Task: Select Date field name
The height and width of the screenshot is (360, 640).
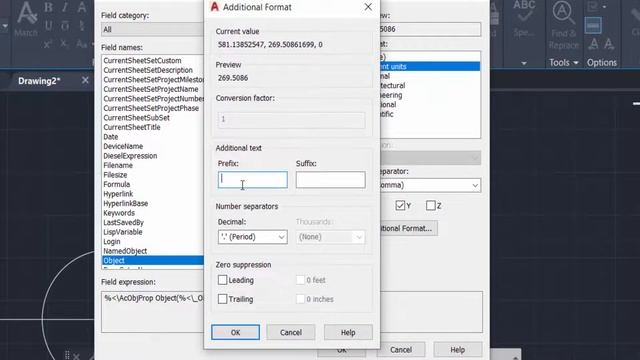Action: (x=111, y=137)
